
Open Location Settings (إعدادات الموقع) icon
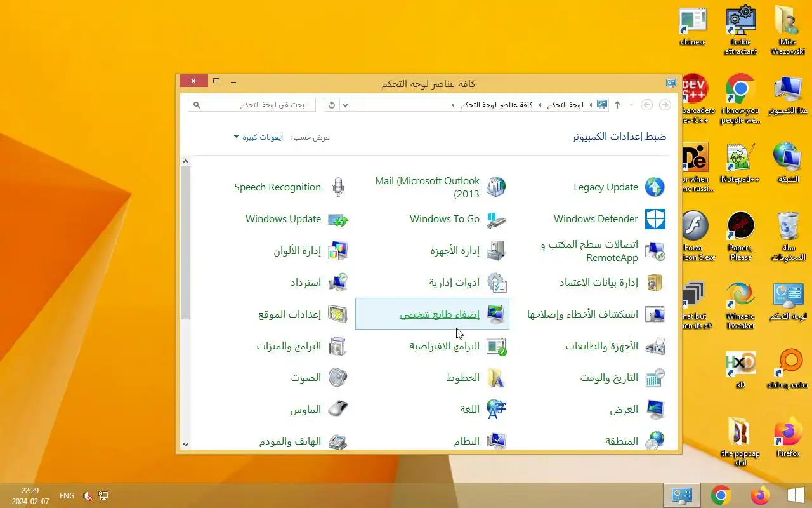(338, 314)
